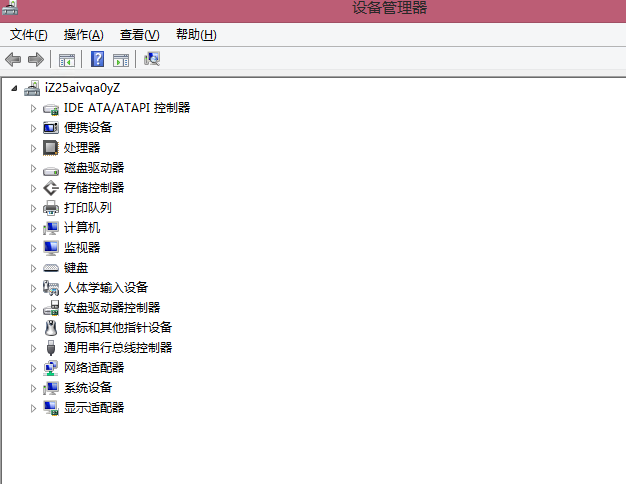Image resolution: width=626 pixels, height=484 pixels.
Task: Open the 查看(V) menu
Action: pos(139,35)
